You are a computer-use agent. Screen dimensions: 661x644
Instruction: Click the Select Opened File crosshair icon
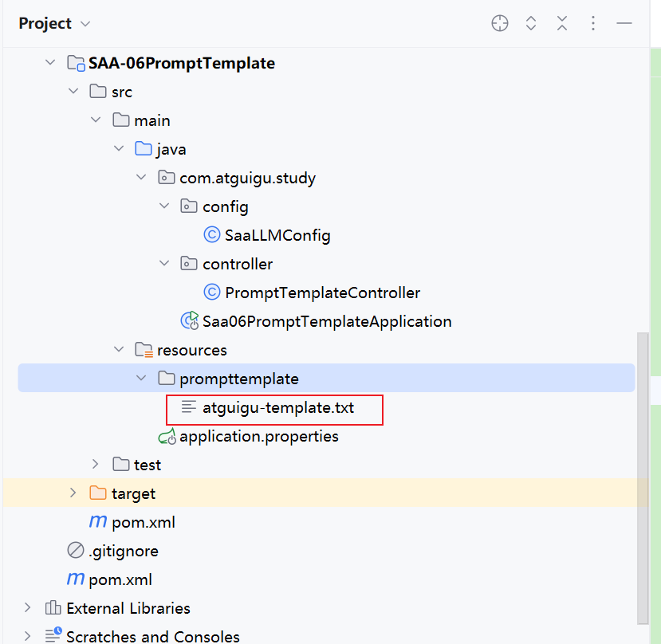499,23
